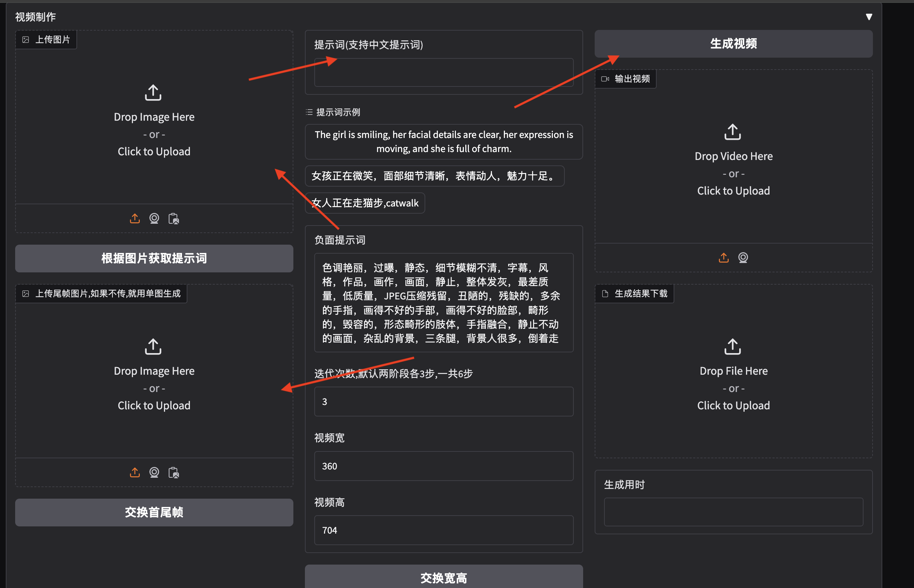
Task: Paste from clipboard in 上传图片 panel
Action: 173,218
